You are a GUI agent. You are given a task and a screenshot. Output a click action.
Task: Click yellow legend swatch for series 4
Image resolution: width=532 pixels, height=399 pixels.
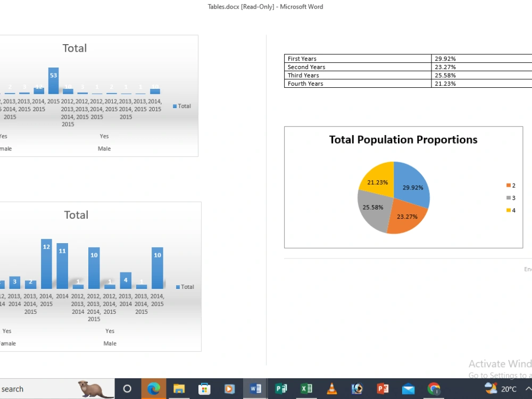coord(508,210)
